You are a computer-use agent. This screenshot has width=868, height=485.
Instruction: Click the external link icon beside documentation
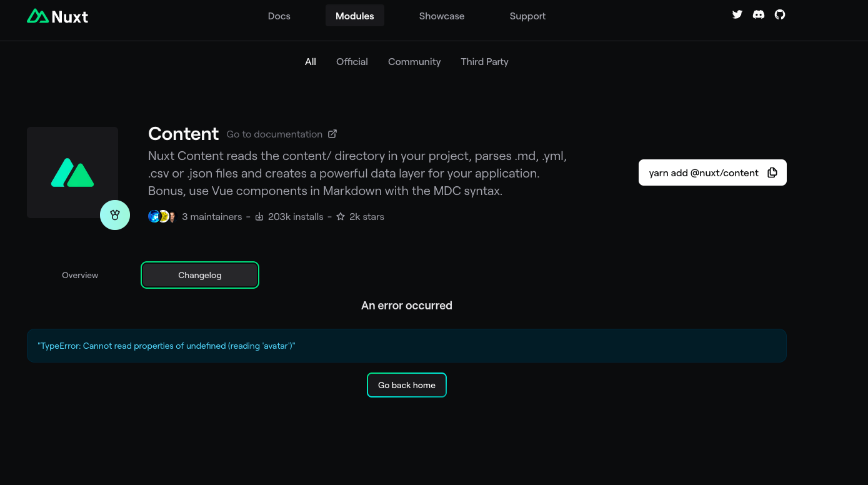(332, 134)
